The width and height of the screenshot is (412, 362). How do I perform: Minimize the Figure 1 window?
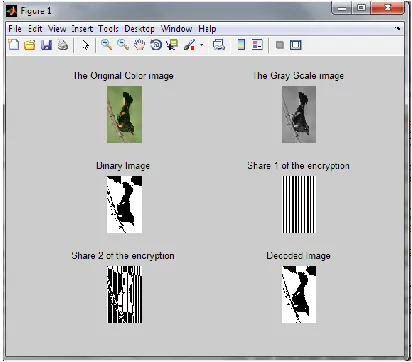point(342,8)
